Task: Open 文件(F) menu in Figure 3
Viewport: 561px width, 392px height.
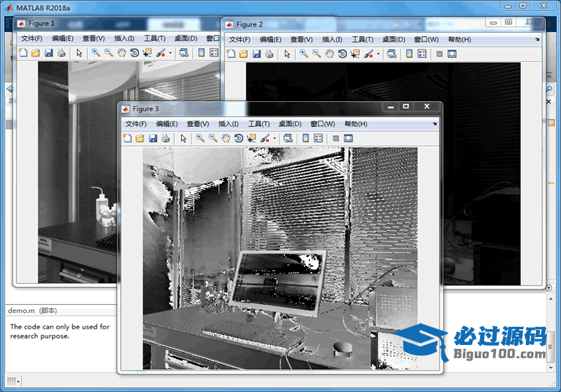Action: click(x=136, y=124)
